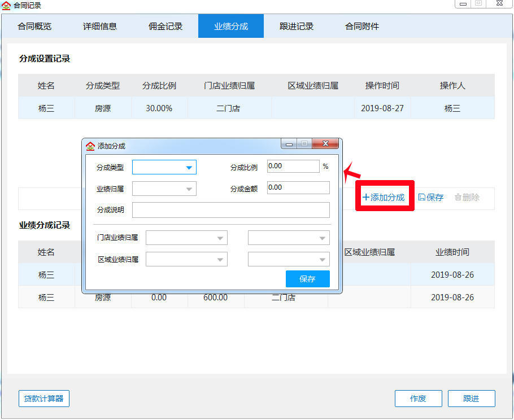Click the 保存 button in the dialog
514x420 pixels.
pos(307,278)
